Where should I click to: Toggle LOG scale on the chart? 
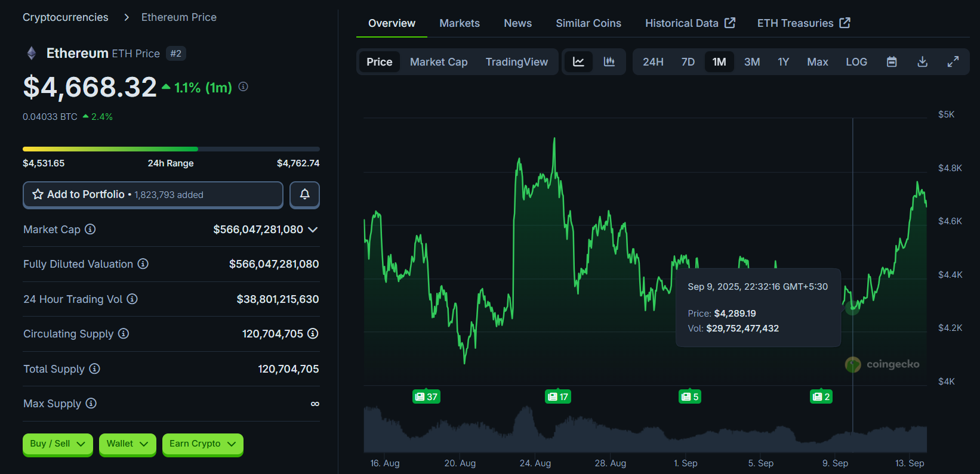[x=856, y=62]
